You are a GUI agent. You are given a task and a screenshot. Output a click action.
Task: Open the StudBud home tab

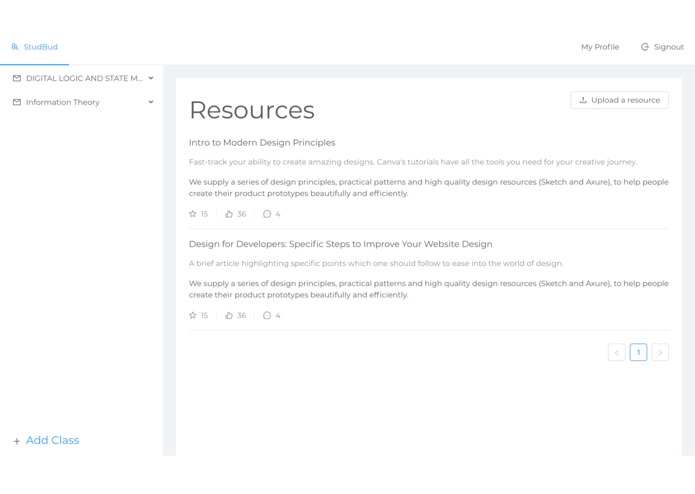click(x=35, y=47)
